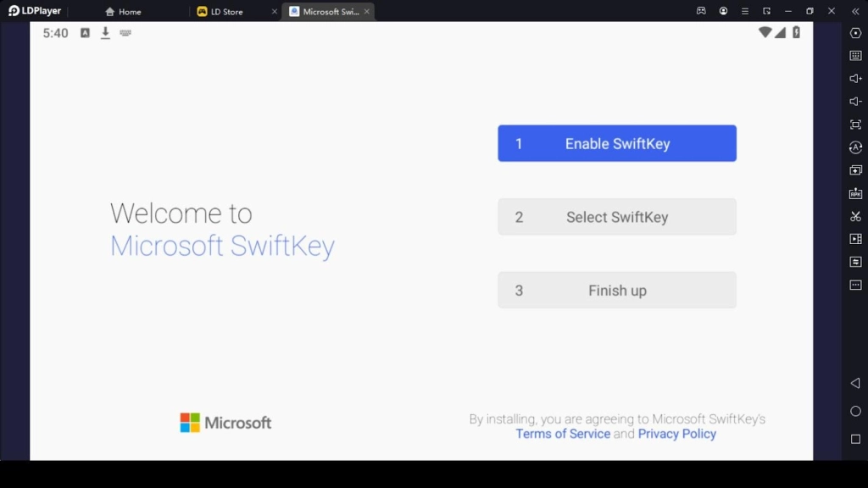Open LDPlayer settings hexagon icon in sidebar
Image resolution: width=868 pixels, height=488 pixels.
click(855, 33)
